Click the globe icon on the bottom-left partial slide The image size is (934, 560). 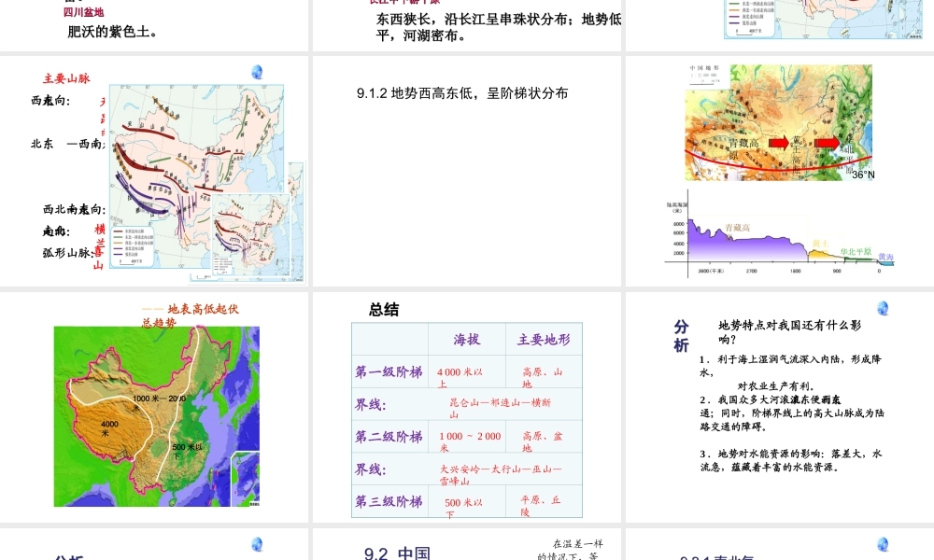coord(257,544)
